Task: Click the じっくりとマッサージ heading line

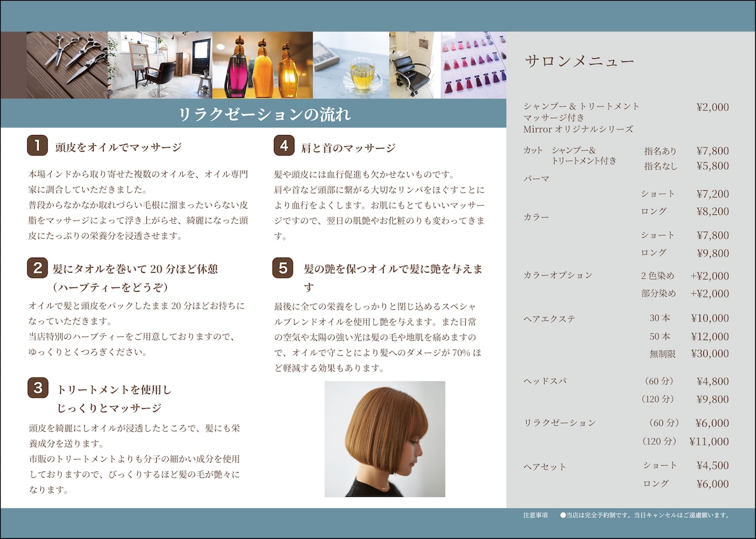Action: coord(109,408)
